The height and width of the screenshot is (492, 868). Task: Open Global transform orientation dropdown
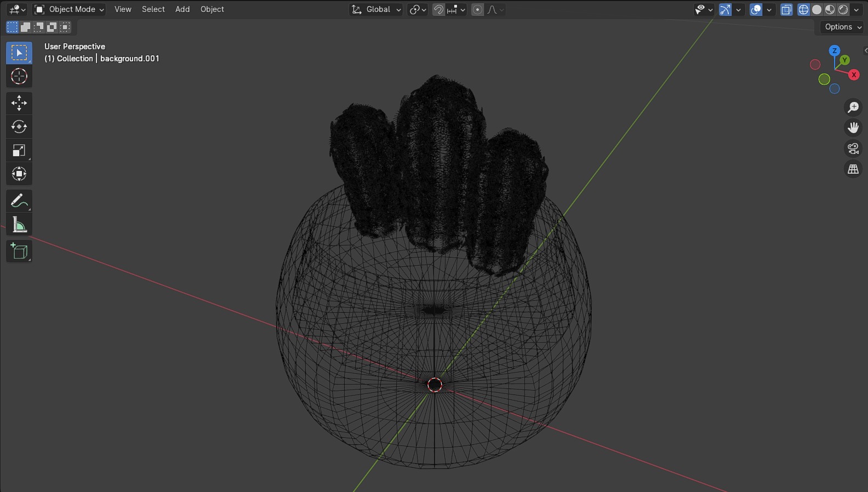click(x=376, y=9)
